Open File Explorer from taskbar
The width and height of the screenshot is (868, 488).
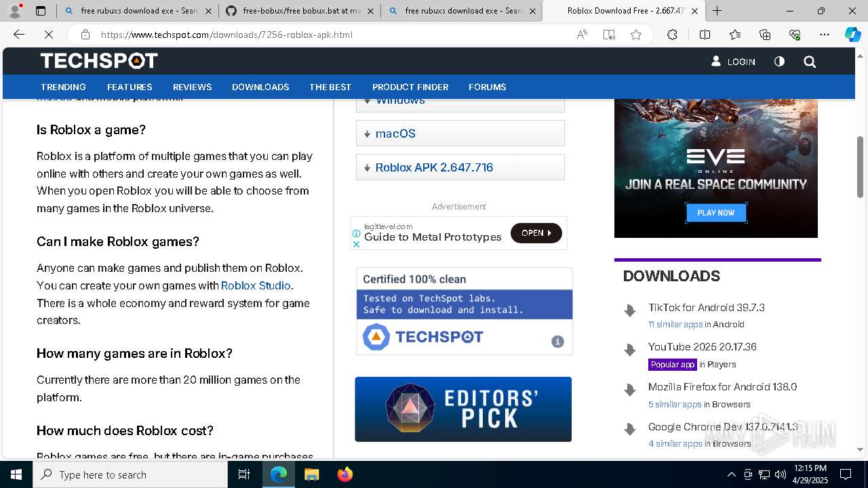pyautogui.click(x=311, y=474)
